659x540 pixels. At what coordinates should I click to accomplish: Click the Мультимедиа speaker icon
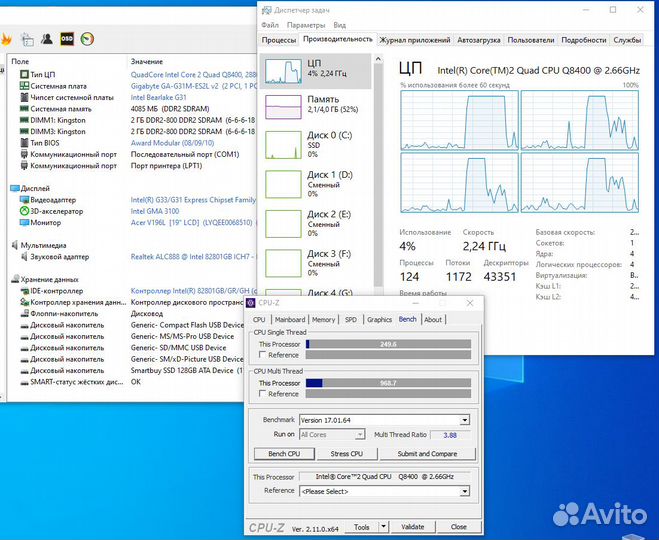coord(15,245)
